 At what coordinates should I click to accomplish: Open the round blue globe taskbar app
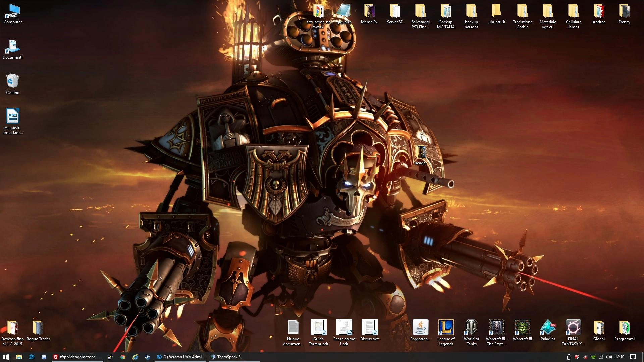click(44, 357)
